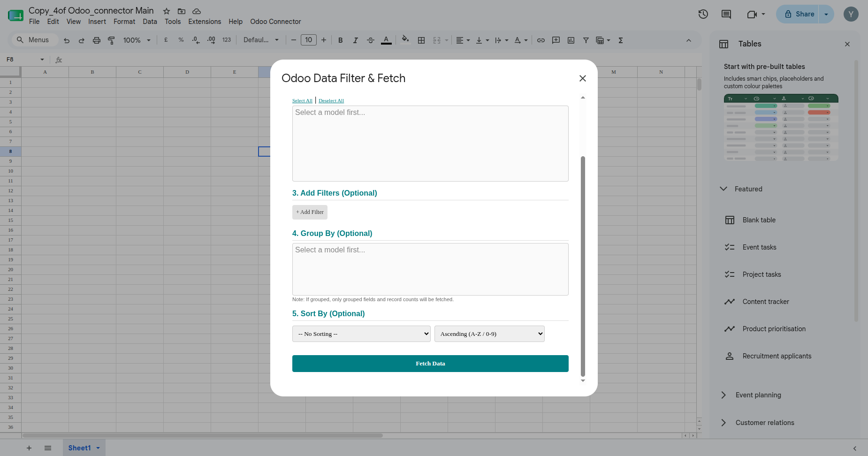This screenshot has height=456, width=868.
Task: Open the all sheets list icon
Action: [48, 448]
